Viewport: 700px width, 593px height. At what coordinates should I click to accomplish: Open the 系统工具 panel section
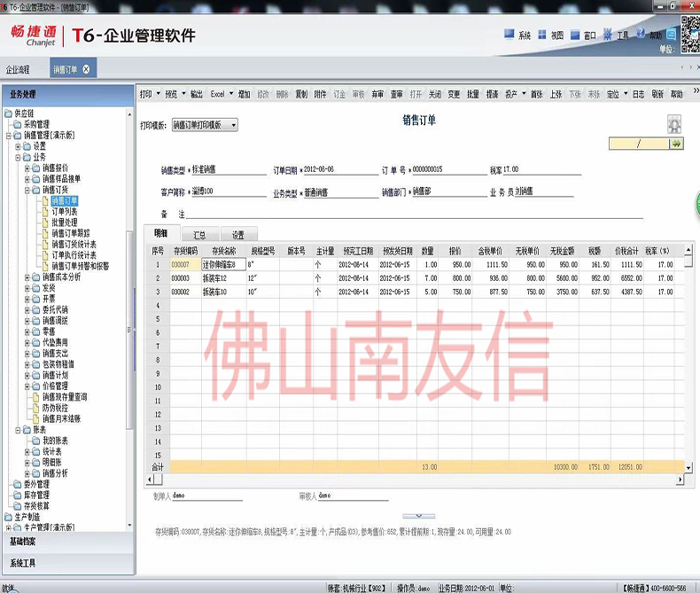(x=68, y=563)
